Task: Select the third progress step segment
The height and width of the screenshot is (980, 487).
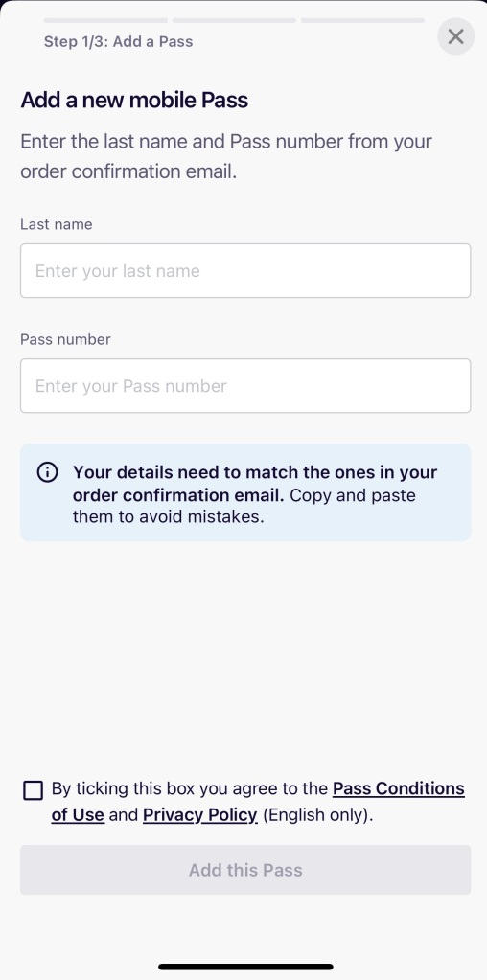Action: coord(362,21)
